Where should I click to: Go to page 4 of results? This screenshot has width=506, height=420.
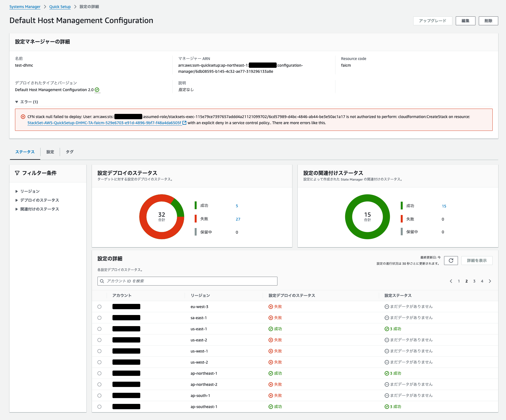[482, 281]
